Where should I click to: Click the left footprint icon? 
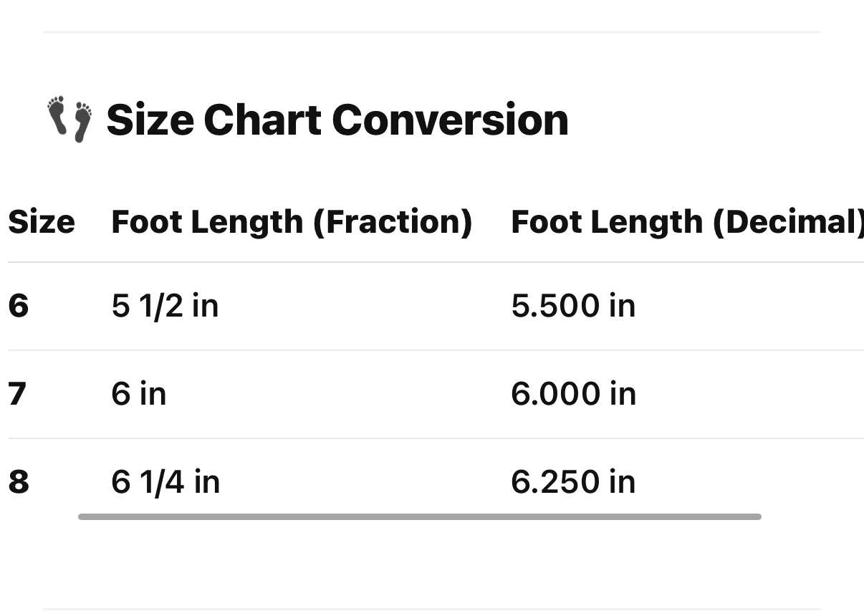(x=57, y=115)
